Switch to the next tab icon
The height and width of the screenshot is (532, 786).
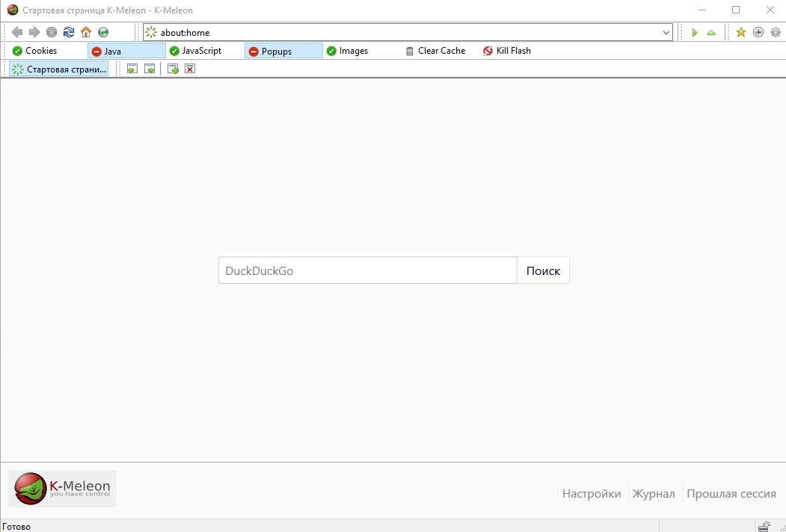150,69
